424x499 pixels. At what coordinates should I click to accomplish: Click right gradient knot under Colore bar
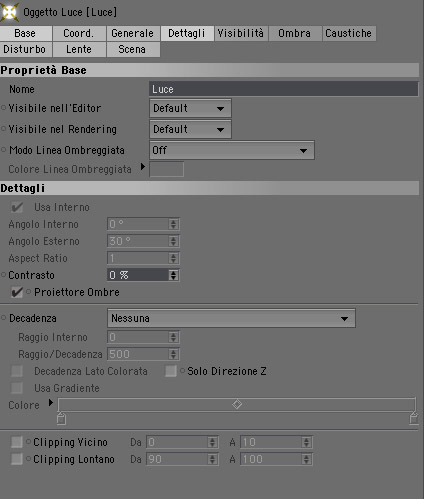click(414, 418)
